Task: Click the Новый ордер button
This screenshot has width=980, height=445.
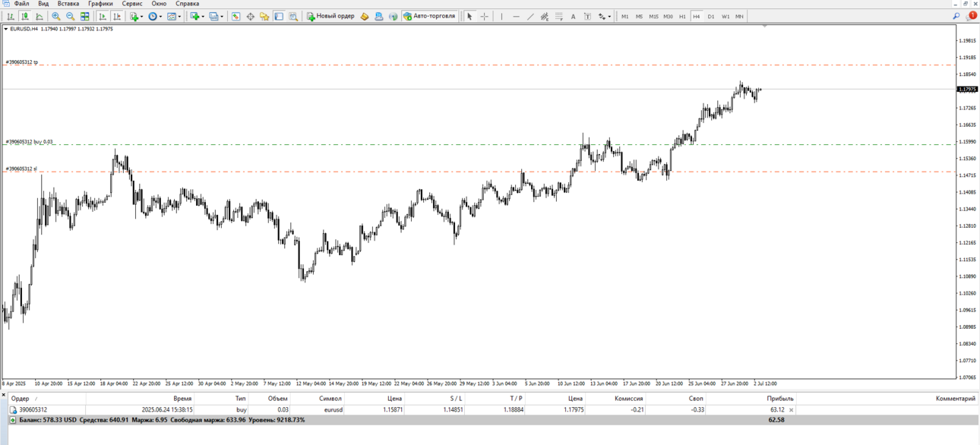Action: (x=330, y=16)
